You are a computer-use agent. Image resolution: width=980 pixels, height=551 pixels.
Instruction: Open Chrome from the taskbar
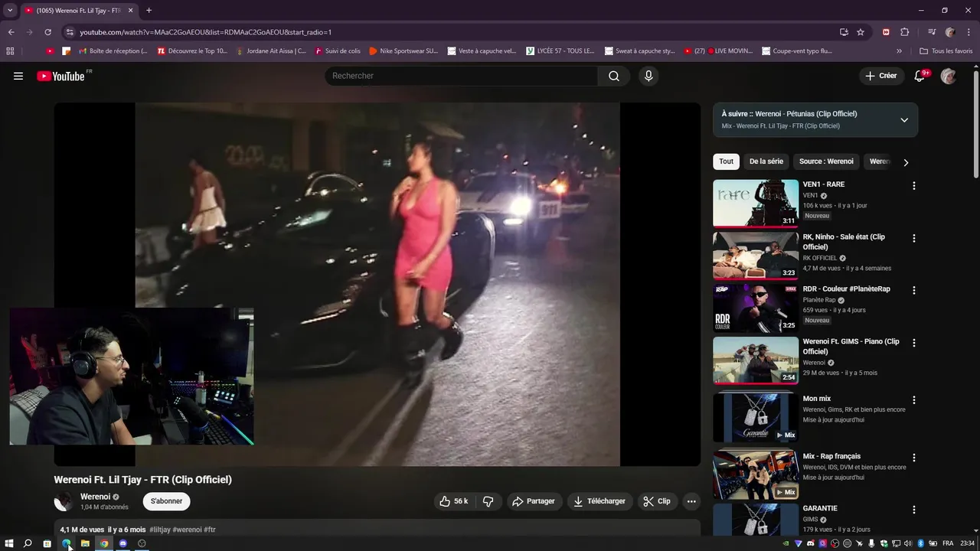[104, 543]
